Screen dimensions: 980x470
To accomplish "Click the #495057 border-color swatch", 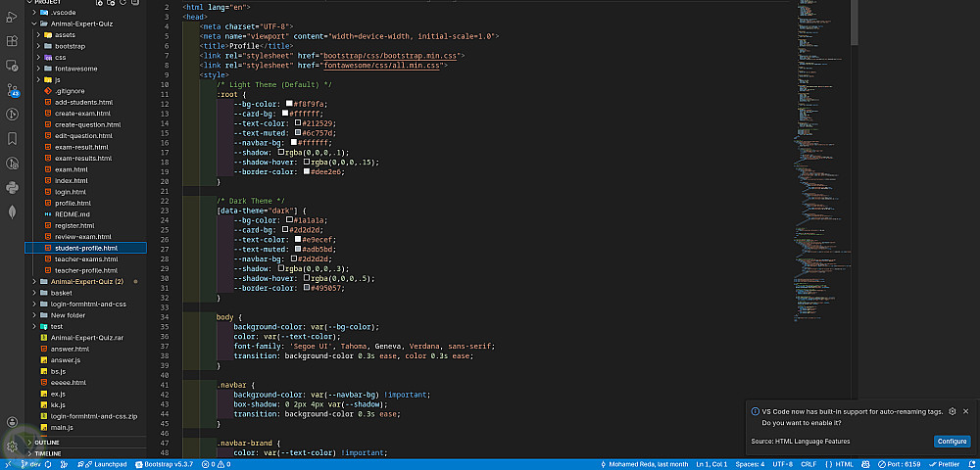I will click(x=306, y=288).
